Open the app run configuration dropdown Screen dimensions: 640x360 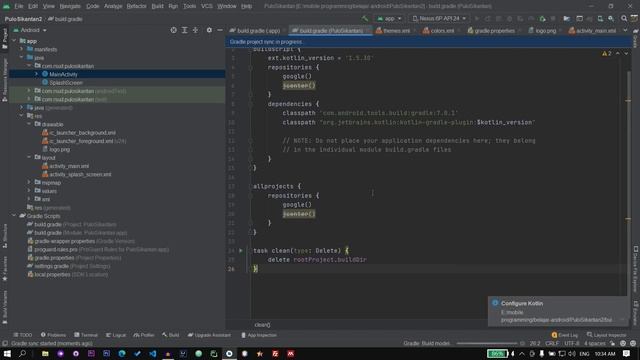tap(389, 18)
